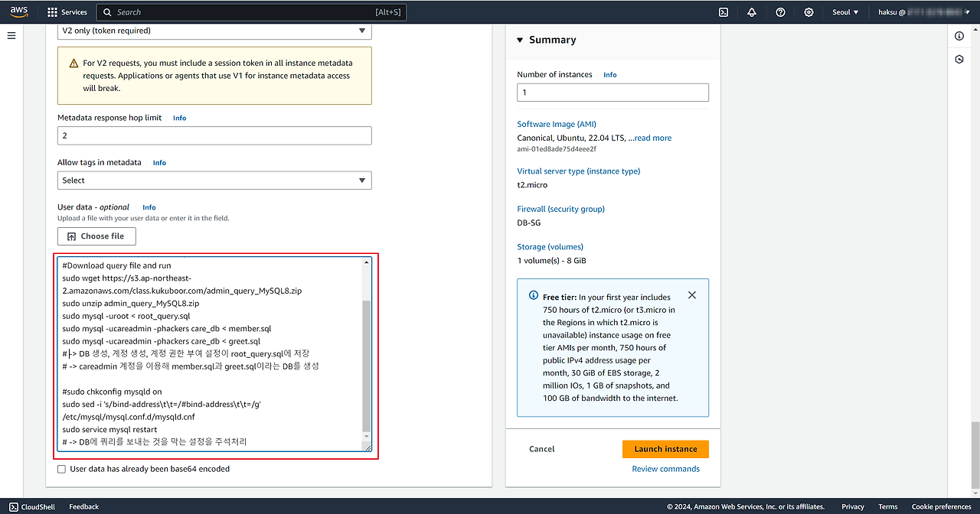Open the 'V2 only (token required)' dropdown

click(x=214, y=31)
